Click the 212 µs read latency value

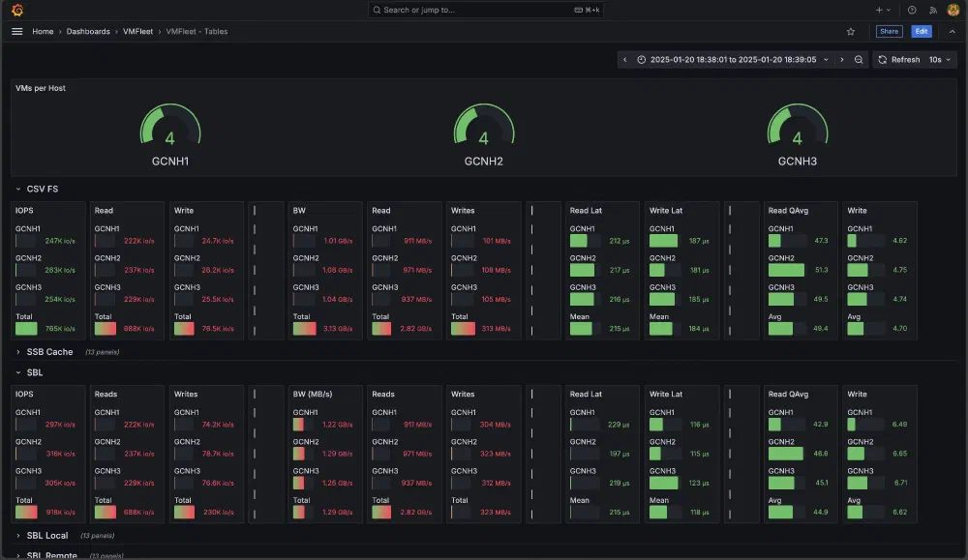point(620,241)
